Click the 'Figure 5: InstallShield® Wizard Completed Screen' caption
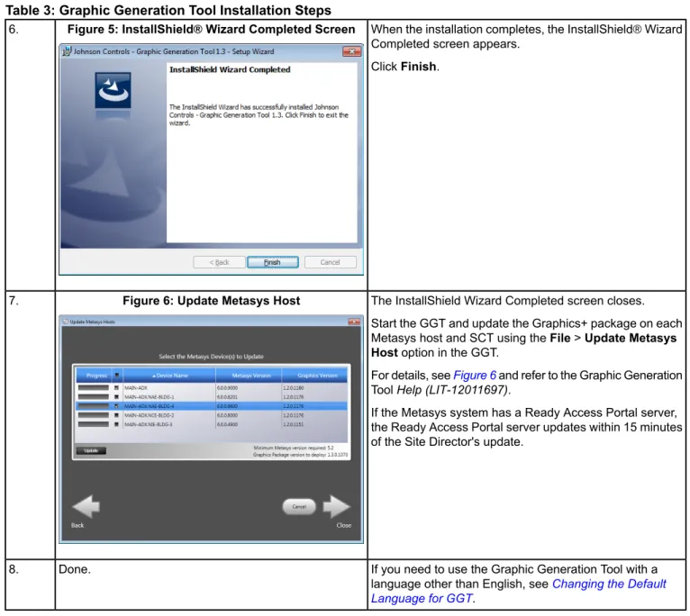Screen dimensions: 690x616 point(211,30)
